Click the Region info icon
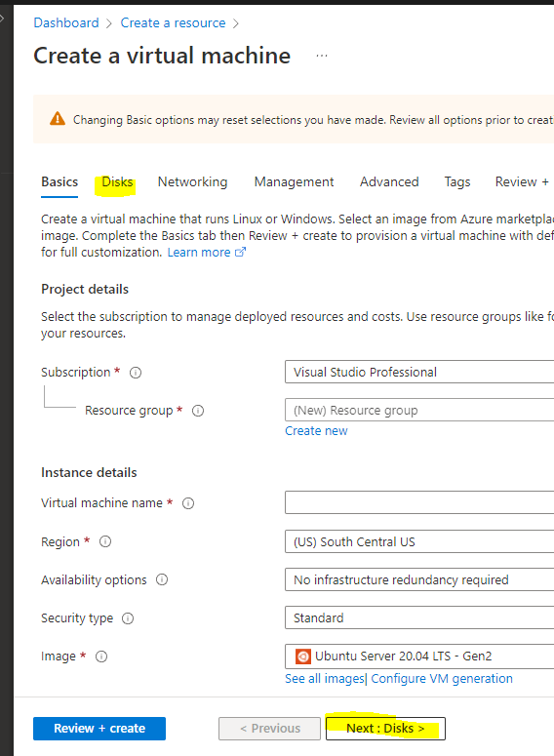 [x=105, y=542]
